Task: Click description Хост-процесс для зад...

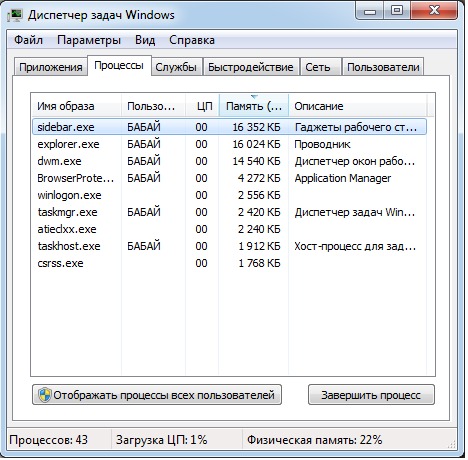Action: [x=355, y=246]
